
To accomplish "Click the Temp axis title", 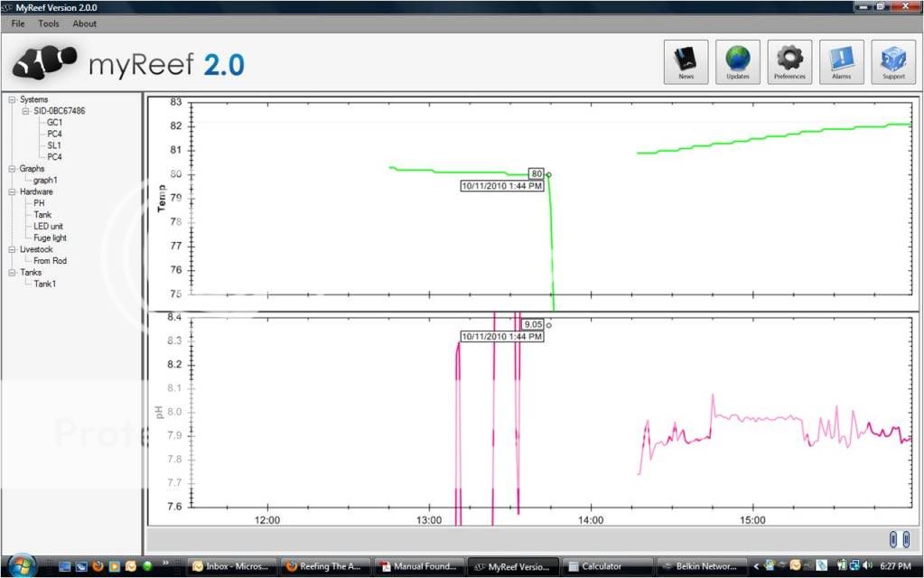I will (162, 198).
